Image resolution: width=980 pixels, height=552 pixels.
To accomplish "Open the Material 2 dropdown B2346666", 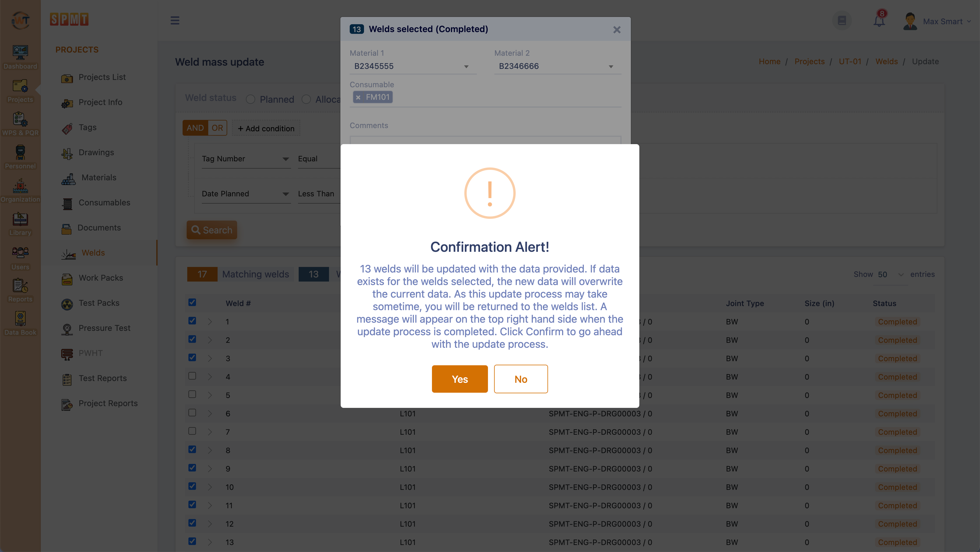I will point(557,66).
